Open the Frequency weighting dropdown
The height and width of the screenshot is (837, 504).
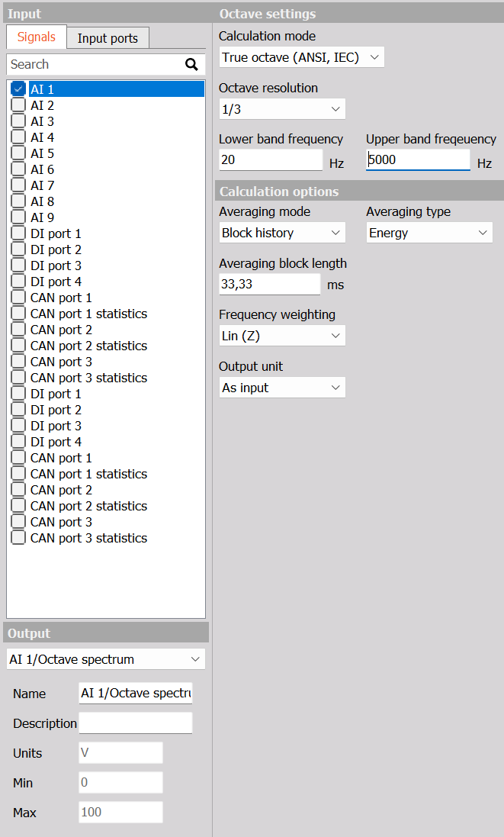tap(282, 336)
